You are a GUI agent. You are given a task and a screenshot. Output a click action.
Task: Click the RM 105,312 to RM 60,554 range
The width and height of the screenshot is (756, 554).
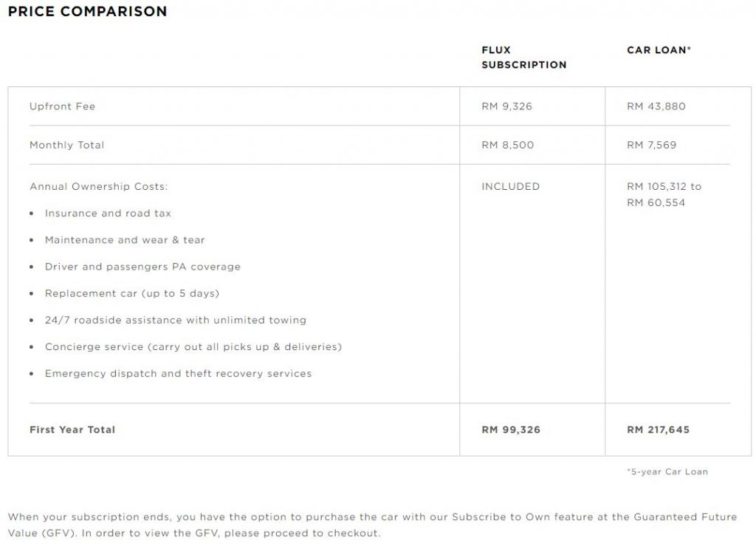point(664,194)
